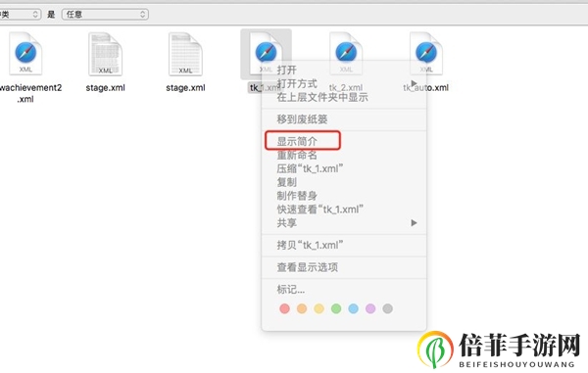Select the tk_auto.xml file icon
This screenshot has width=588, height=373.
point(426,54)
